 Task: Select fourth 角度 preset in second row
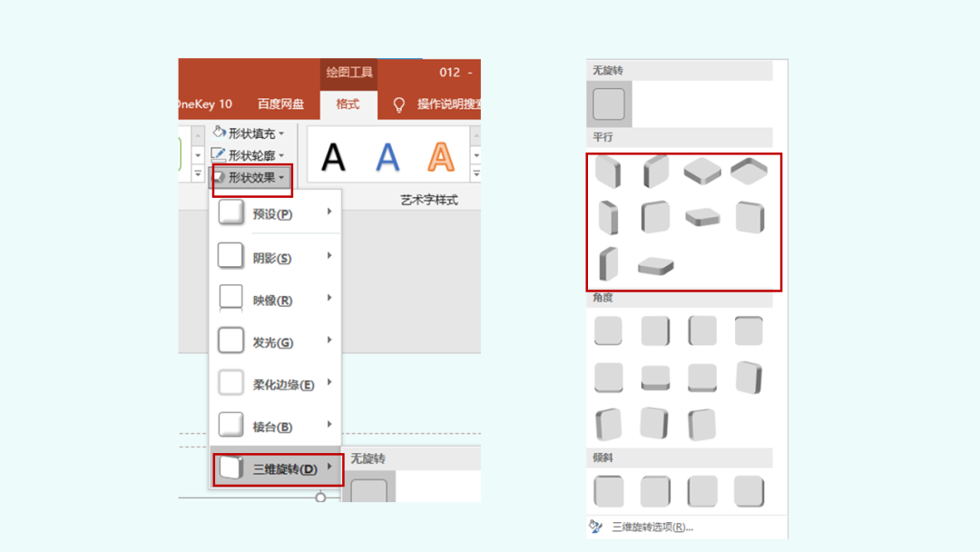tap(749, 378)
